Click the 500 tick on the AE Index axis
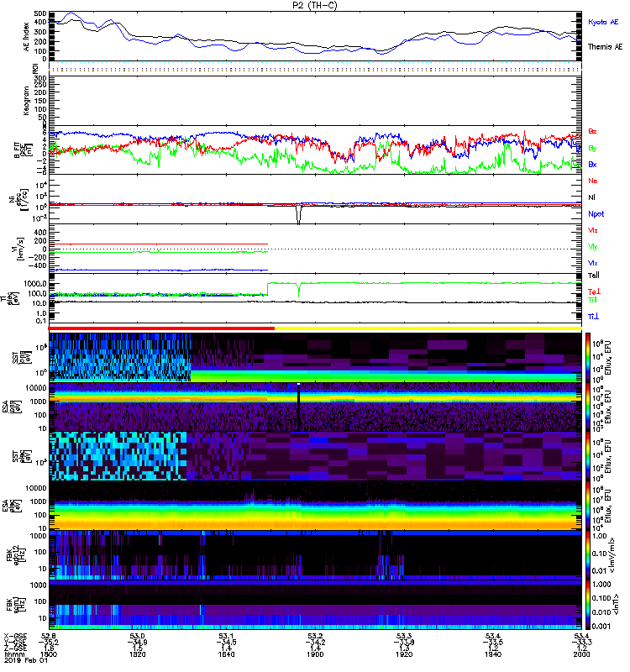 [x=40, y=13]
